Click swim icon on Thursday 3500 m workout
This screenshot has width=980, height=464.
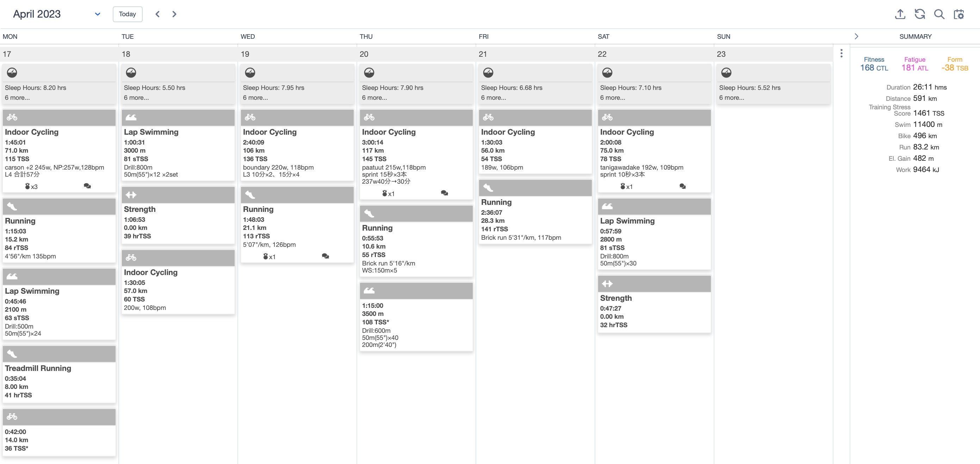[x=370, y=291]
